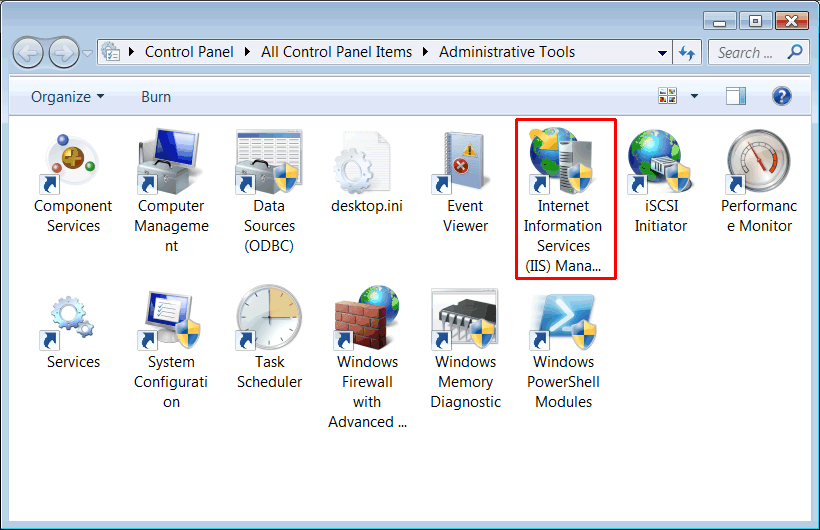Click the 'Task Scheduler' label text

pos(269,372)
